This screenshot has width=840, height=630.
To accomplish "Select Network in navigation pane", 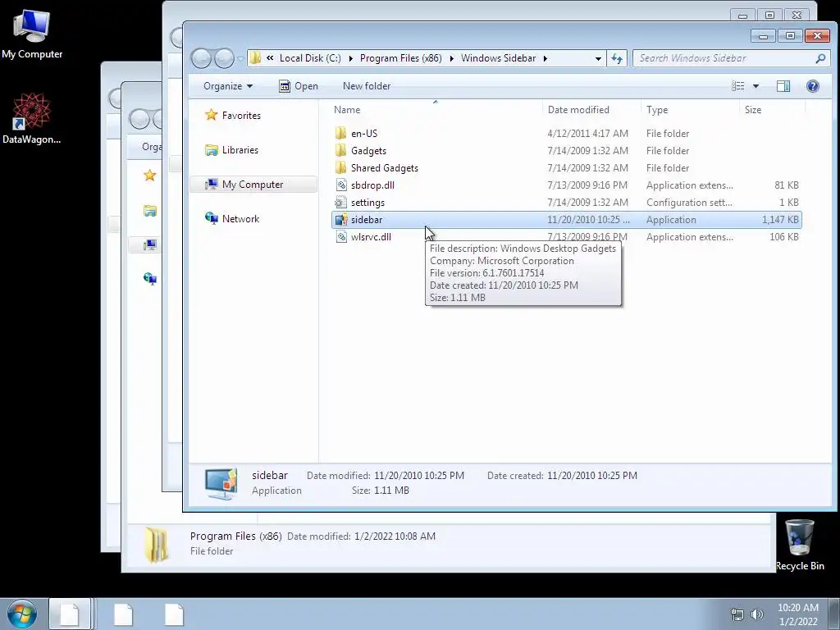I will (x=232, y=218).
